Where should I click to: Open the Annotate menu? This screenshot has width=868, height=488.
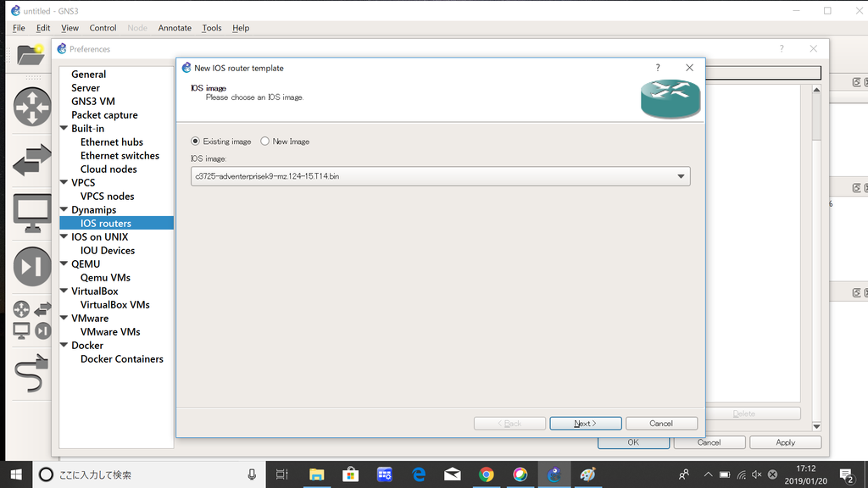(x=175, y=28)
